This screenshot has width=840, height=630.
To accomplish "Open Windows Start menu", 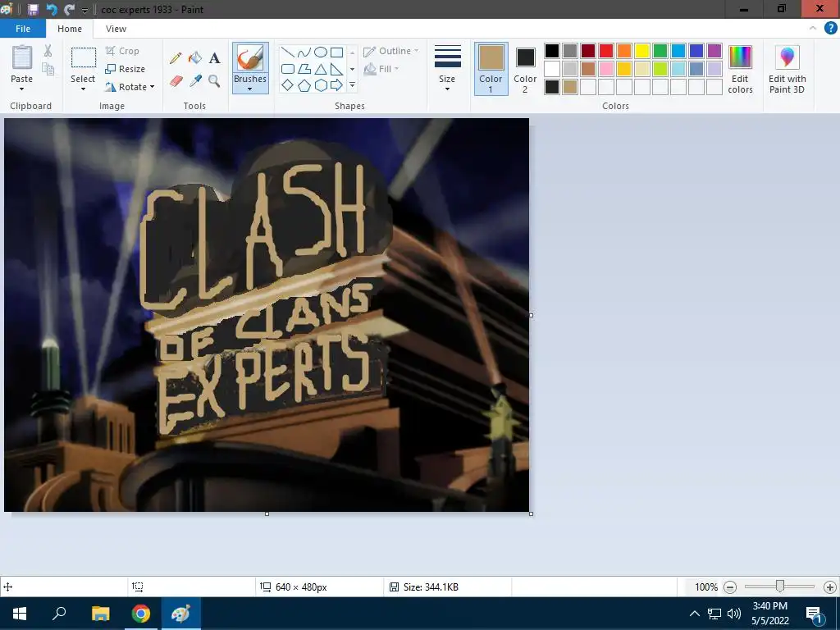I will [20, 614].
